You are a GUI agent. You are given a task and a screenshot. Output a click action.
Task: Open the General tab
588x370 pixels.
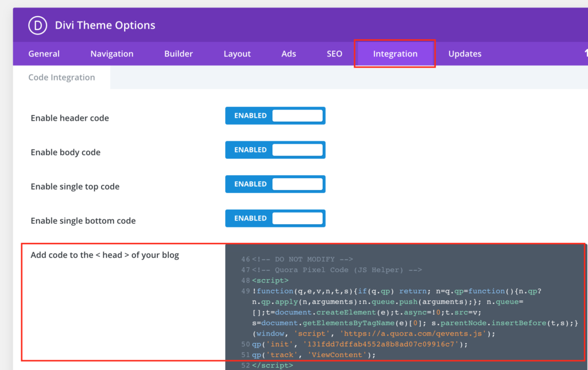tap(44, 53)
